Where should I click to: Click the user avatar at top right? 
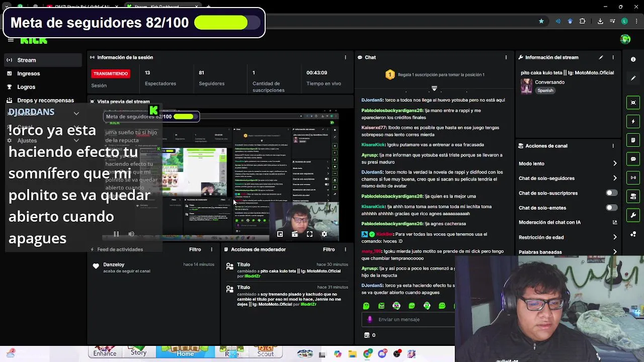(x=625, y=39)
